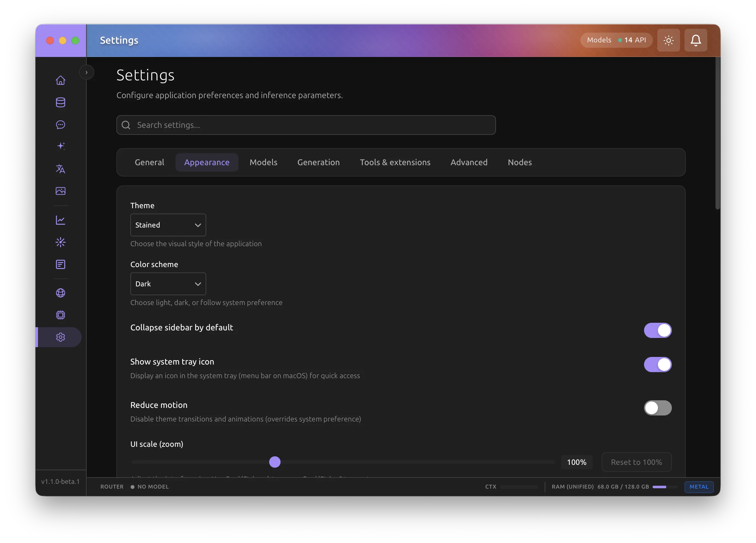Open the globe network sidebar icon
Screen dimensions: 756x543
60,293
